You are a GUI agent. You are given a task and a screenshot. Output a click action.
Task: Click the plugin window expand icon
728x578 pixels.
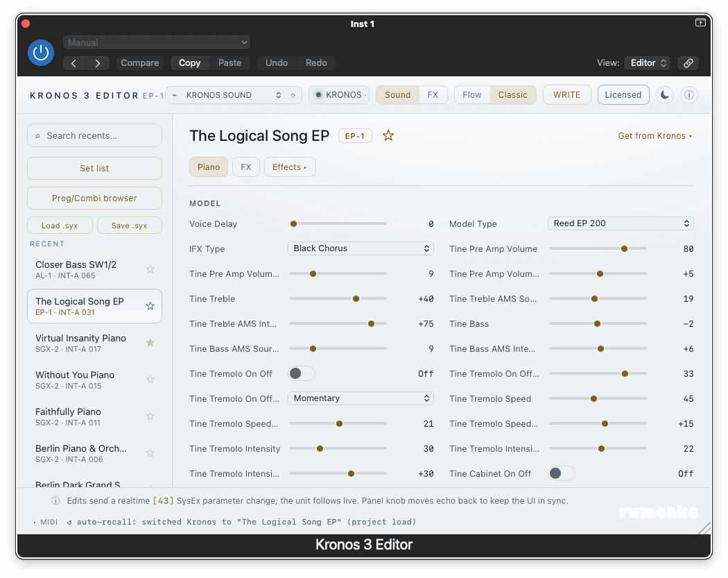pos(700,22)
